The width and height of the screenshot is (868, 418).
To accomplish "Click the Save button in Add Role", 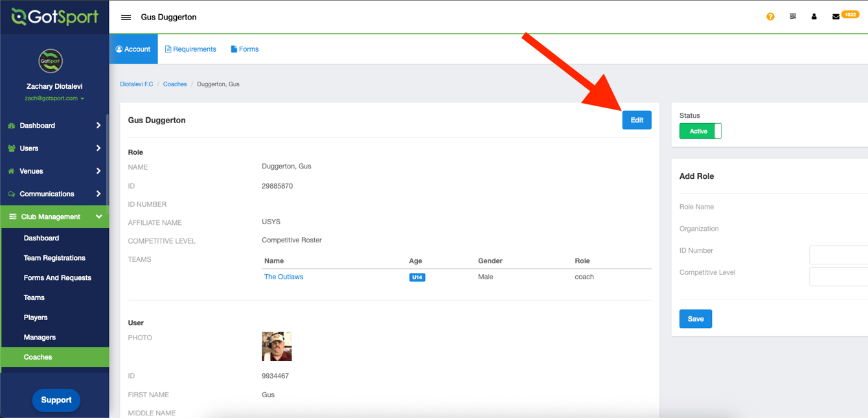I will tap(696, 319).
